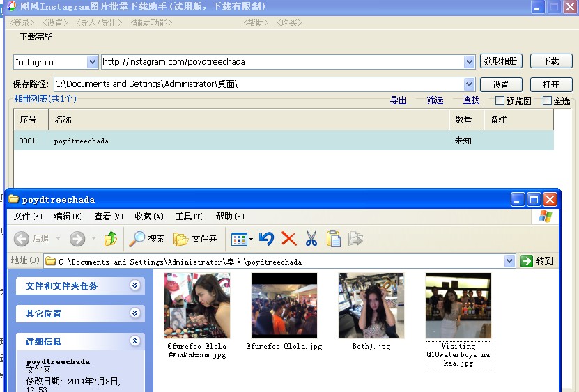Image resolution: width=579 pixels, height=392 pixels.
Task: Click the Forward arrow icon in Explorer
Action: (77, 240)
